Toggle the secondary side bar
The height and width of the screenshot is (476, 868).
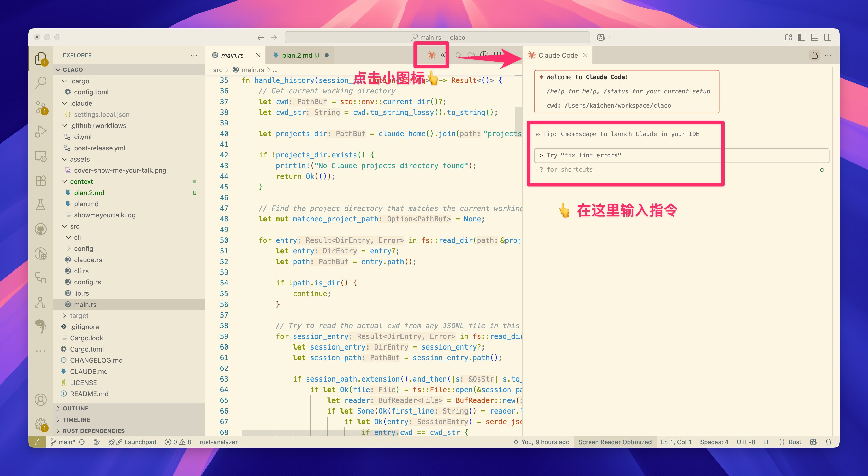828,37
